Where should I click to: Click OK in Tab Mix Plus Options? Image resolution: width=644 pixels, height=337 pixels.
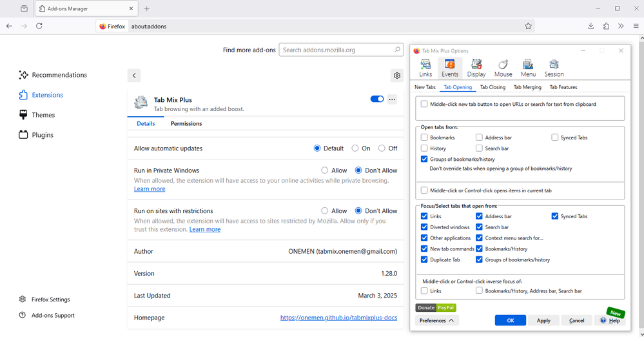511,321
